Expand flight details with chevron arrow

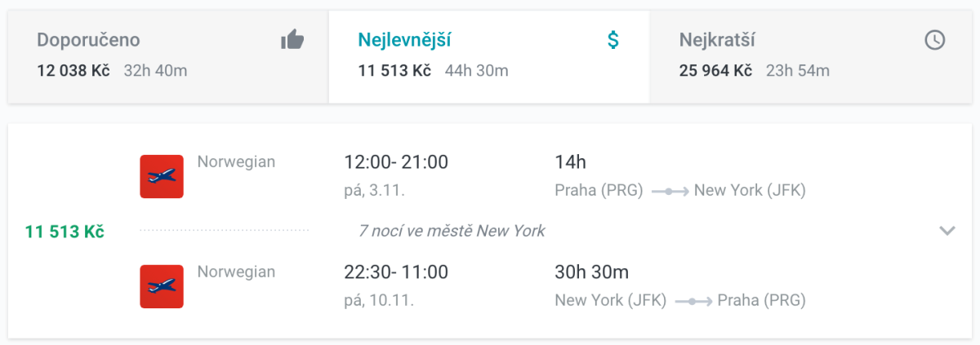947,231
